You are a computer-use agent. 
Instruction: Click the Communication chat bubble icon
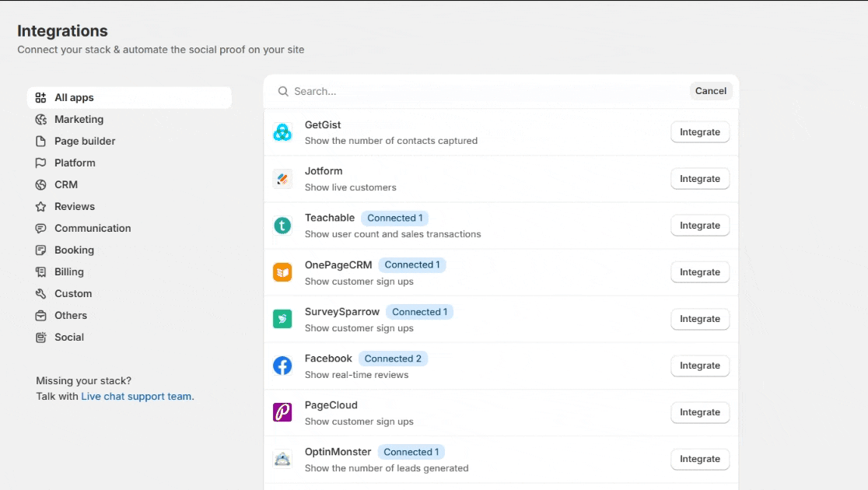[x=40, y=228]
